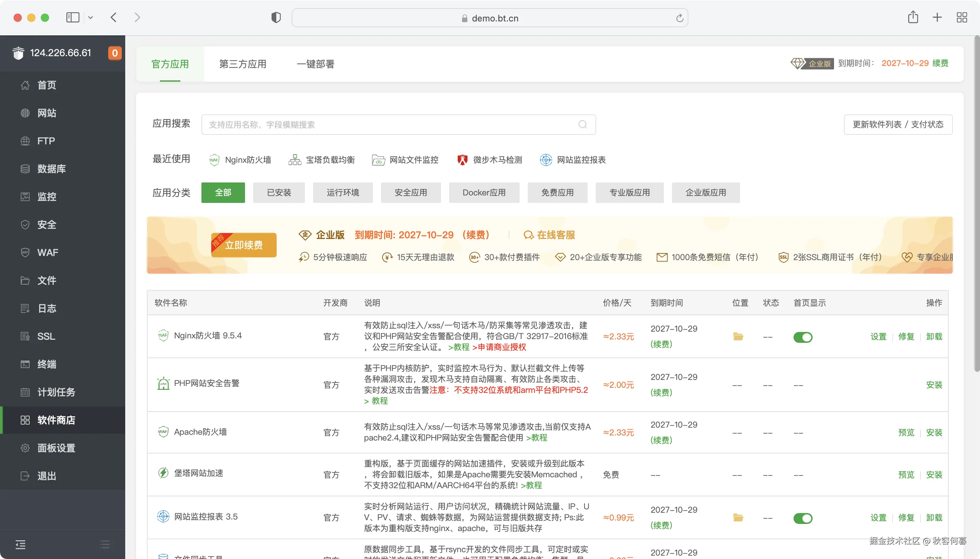The width and height of the screenshot is (980, 559).
Task: Click the Safari share icon
Action: pos(913,17)
